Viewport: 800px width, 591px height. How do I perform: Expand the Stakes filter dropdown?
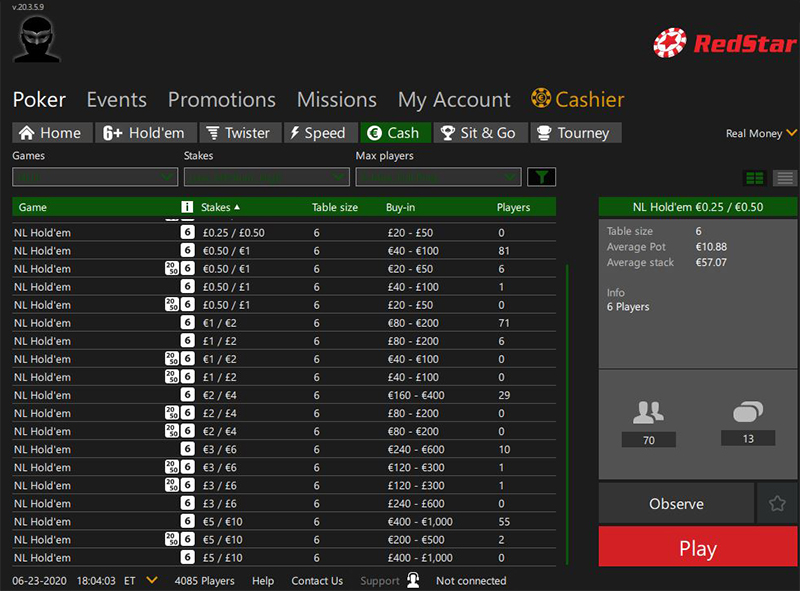[x=267, y=177]
